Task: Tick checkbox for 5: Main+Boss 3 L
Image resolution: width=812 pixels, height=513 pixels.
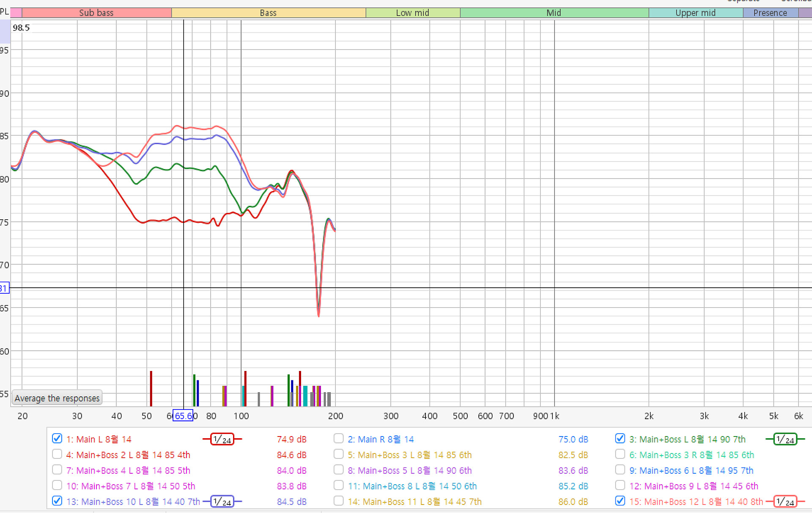Action: (338, 454)
